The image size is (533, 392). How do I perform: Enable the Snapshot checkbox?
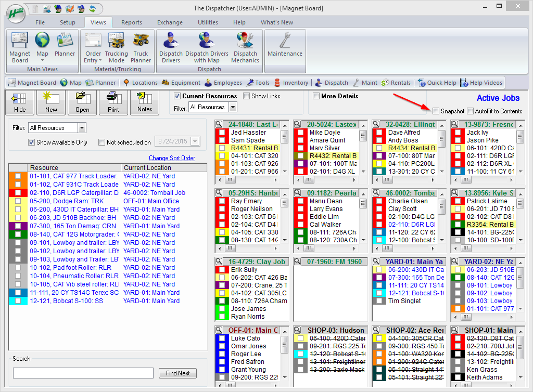(436, 111)
